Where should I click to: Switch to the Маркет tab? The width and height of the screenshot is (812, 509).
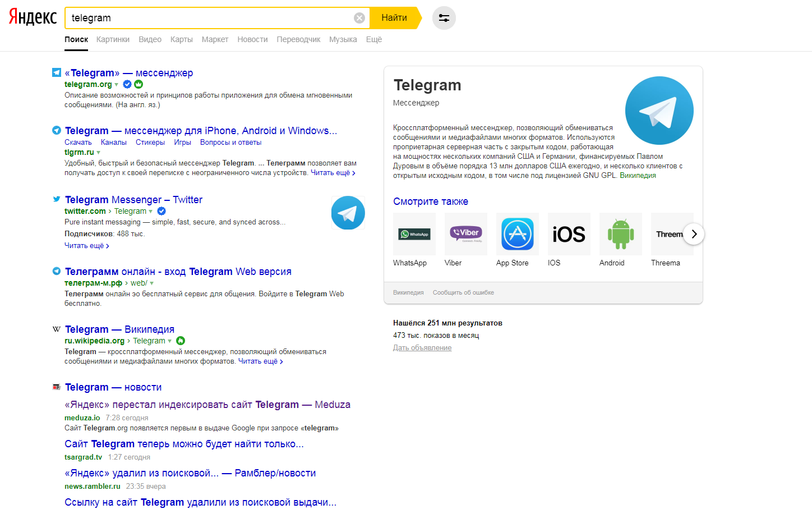click(x=215, y=39)
